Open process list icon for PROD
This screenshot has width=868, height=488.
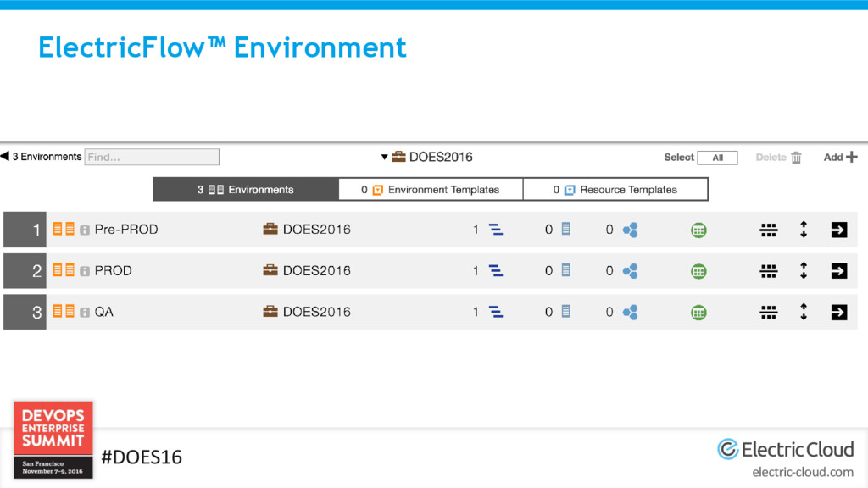495,270
